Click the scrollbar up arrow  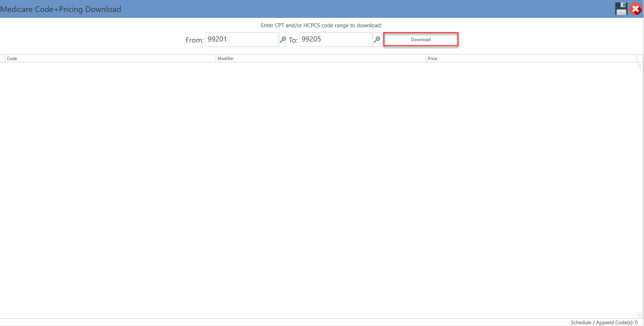(x=640, y=65)
